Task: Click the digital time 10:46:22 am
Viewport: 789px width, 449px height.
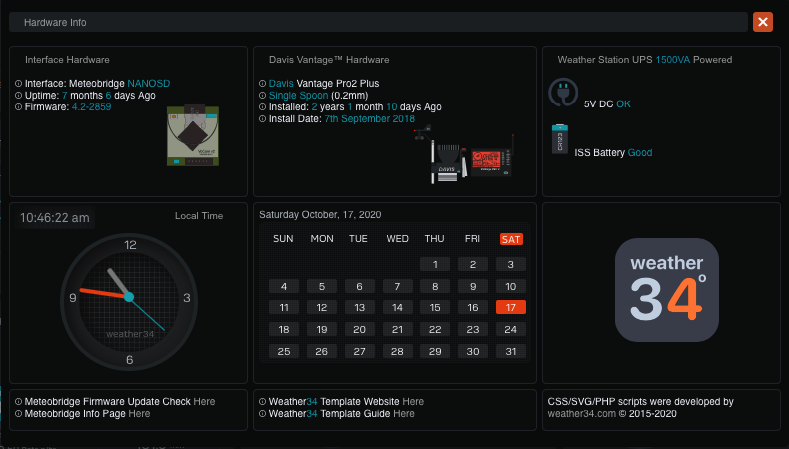Action: (x=54, y=218)
